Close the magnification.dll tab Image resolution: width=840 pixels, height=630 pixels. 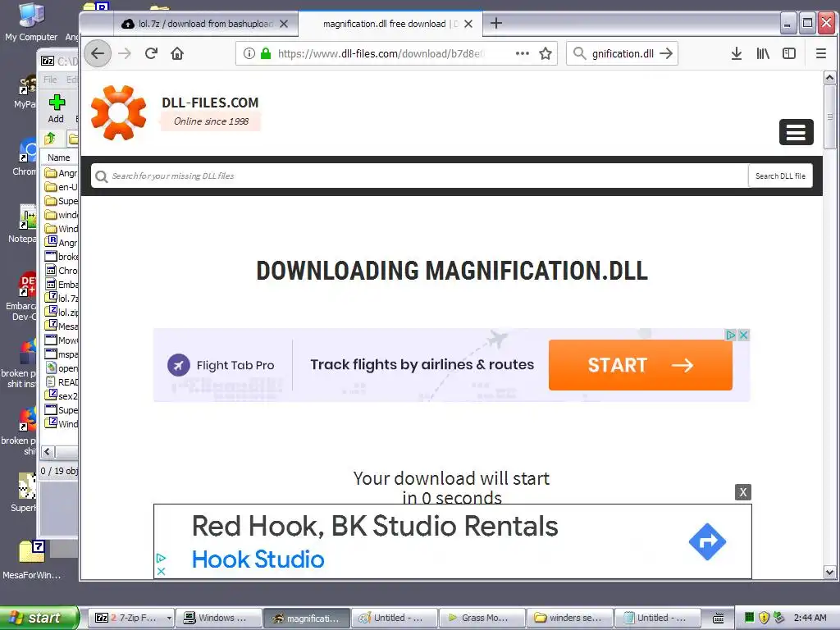tap(468, 24)
